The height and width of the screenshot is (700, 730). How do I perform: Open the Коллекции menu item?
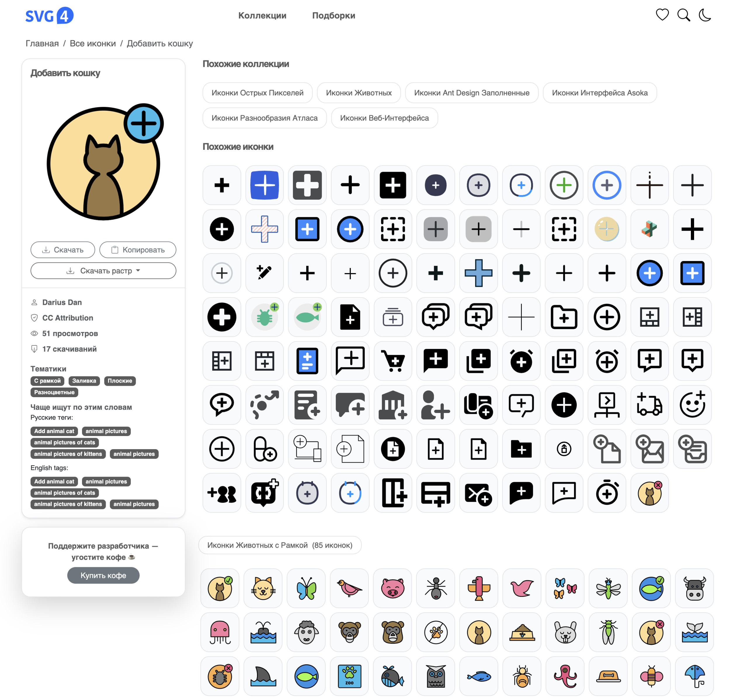pyautogui.click(x=262, y=16)
